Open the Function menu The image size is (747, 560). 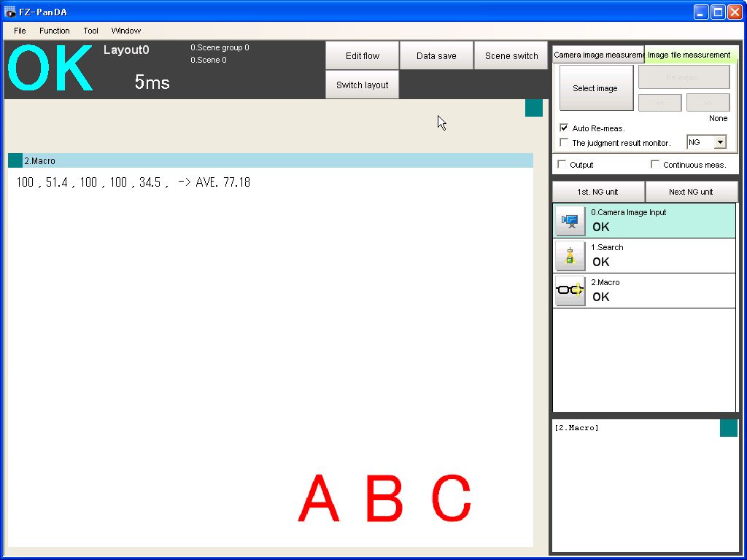(55, 31)
